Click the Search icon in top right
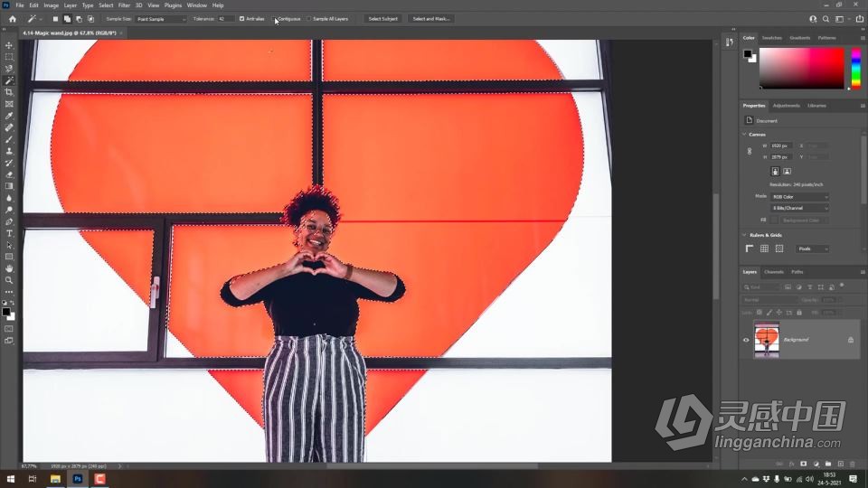 826,19
